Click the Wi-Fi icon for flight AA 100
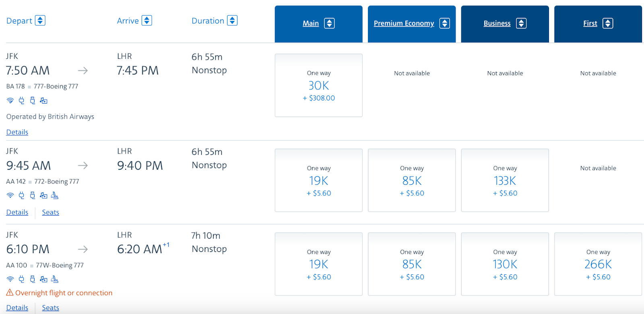The height and width of the screenshot is (314, 644). coord(10,279)
